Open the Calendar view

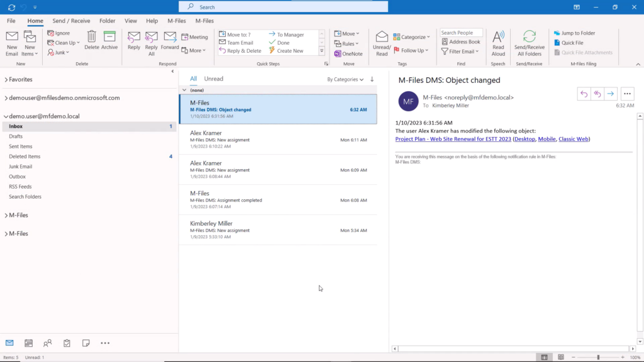click(28, 343)
